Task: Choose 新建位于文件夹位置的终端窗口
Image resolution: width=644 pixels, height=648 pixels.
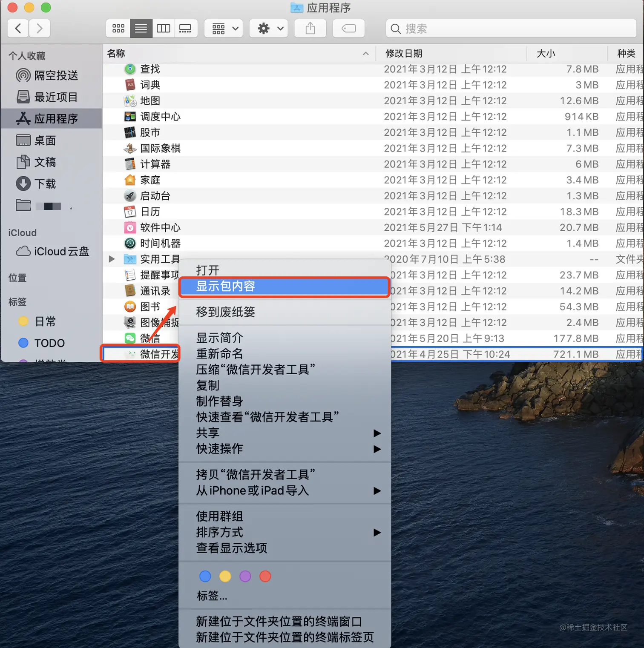Action: (x=285, y=622)
